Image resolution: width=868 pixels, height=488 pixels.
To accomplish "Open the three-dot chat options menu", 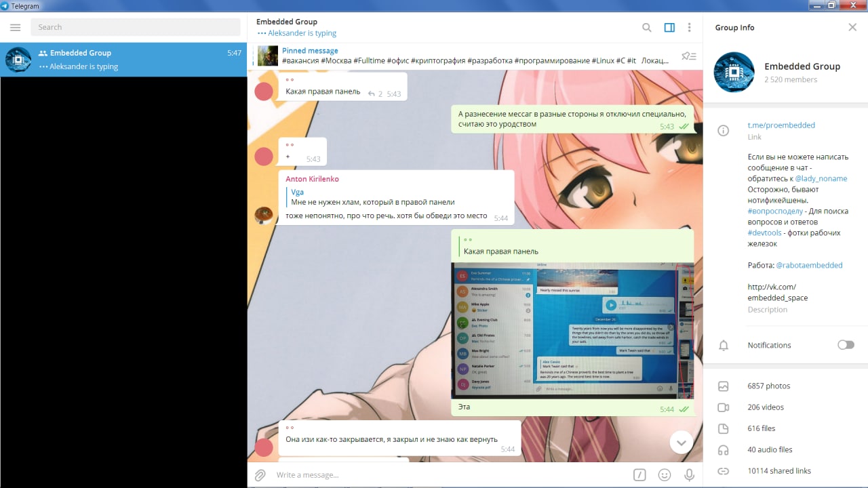I will click(x=690, y=28).
